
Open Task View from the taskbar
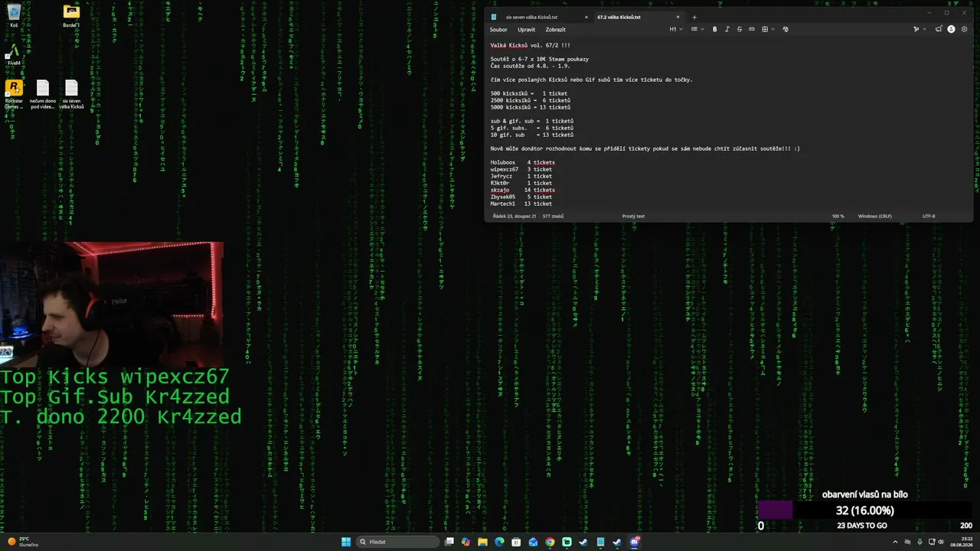[449, 542]
